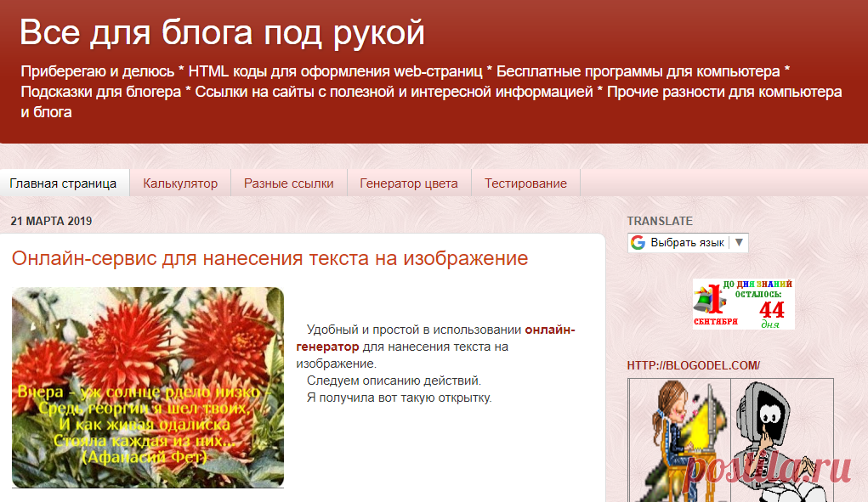Visit the HTTP://BLOGODEL.COM/ link
868x502 pixels.
(x=693, y=365)
